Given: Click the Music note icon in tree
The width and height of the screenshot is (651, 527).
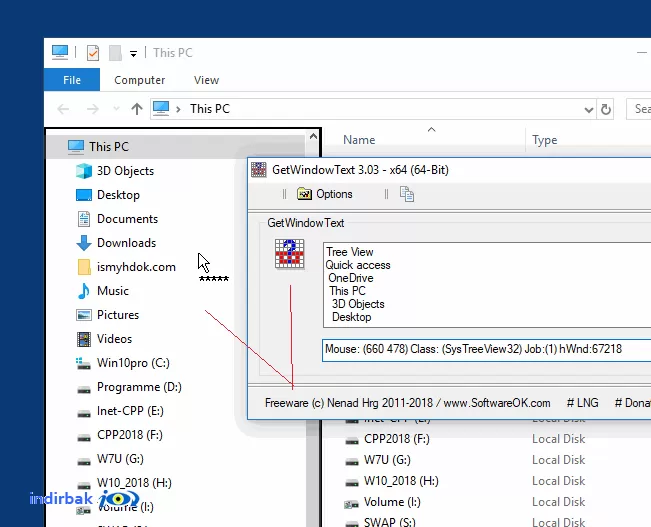Looking at the screenshot, I should pos(84,291).
